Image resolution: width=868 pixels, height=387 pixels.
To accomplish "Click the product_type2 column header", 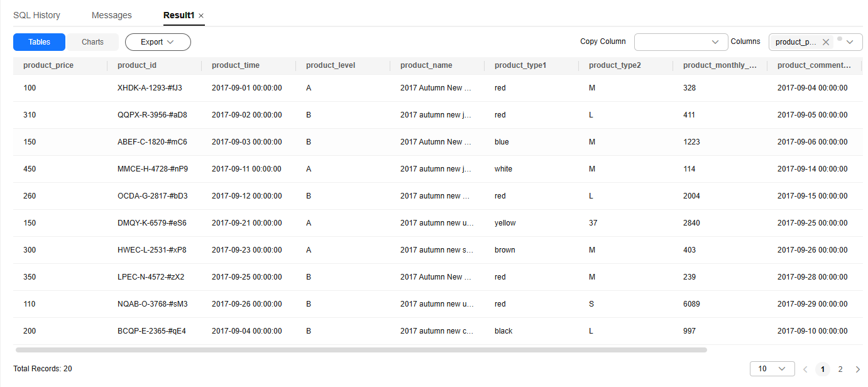I will (615, 65).
